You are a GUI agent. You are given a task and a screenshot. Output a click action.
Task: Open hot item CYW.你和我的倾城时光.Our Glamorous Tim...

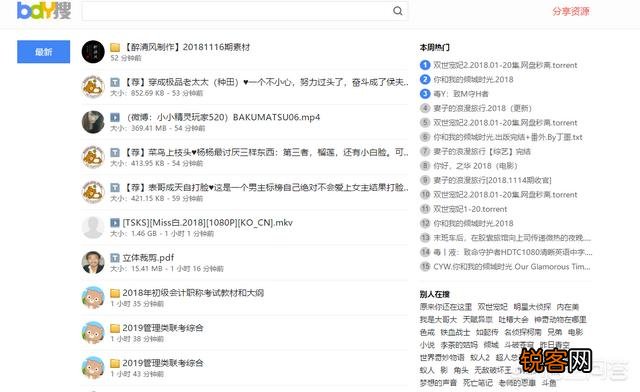(512, 266)
